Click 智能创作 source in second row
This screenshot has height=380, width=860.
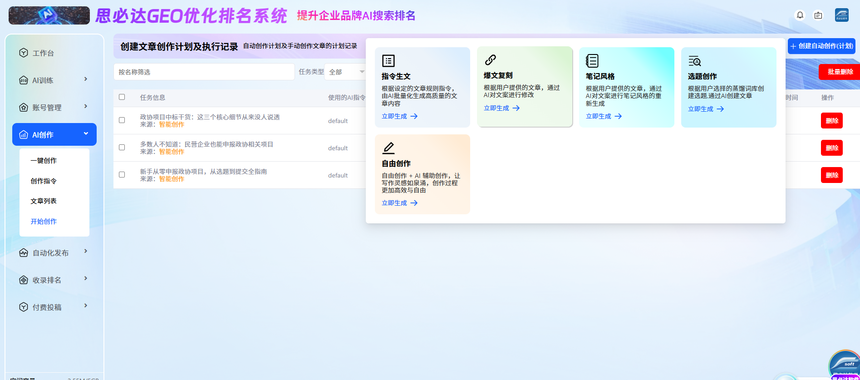[172, 152]
